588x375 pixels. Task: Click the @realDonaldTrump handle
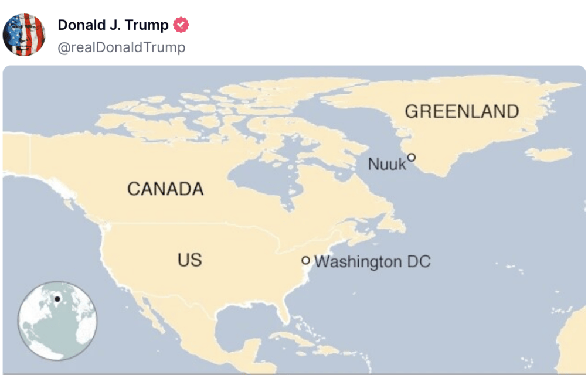click(x=121, y=47)
